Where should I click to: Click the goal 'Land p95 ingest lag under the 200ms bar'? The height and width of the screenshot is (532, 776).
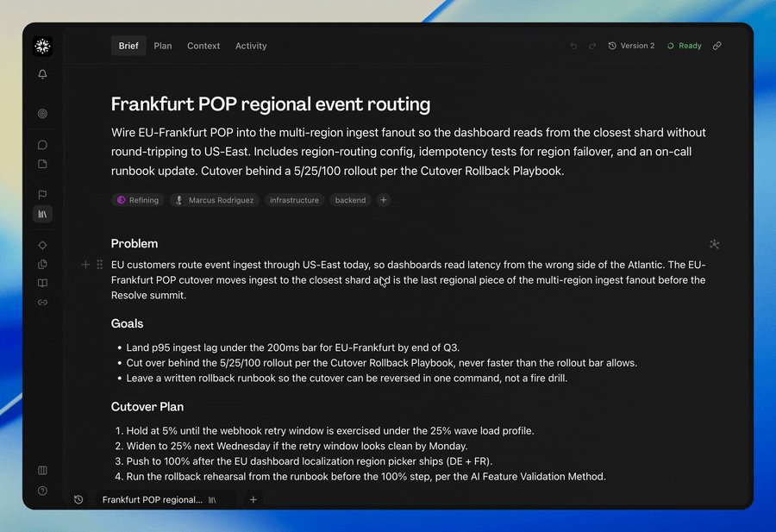pyautogui.click(x=293, y=347)
